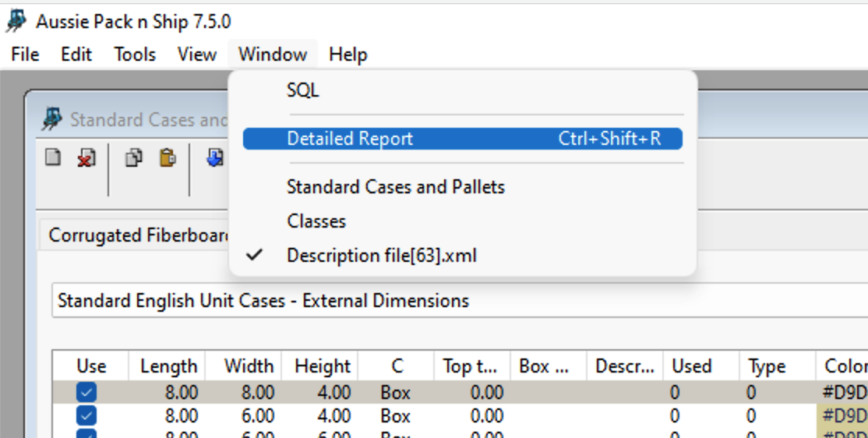Click Box in the second table row

(395, 416)
